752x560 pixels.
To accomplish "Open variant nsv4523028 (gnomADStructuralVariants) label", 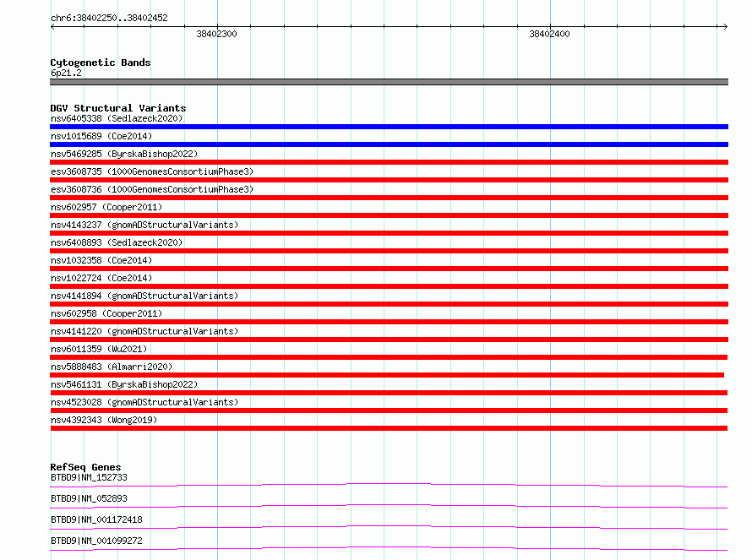I will 144,402.
